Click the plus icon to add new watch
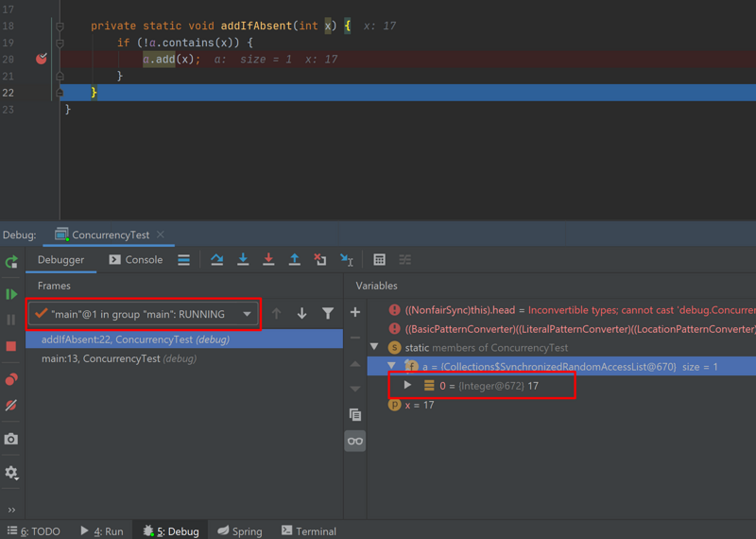Viewport: 756px width, 539px height. [x=355, y=312]
